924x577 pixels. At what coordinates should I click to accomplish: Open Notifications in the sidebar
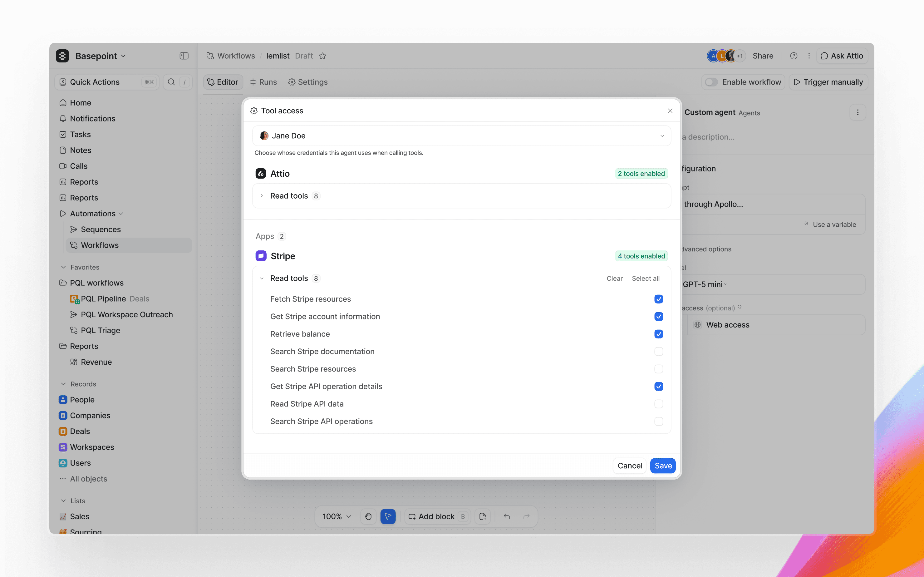92,118
